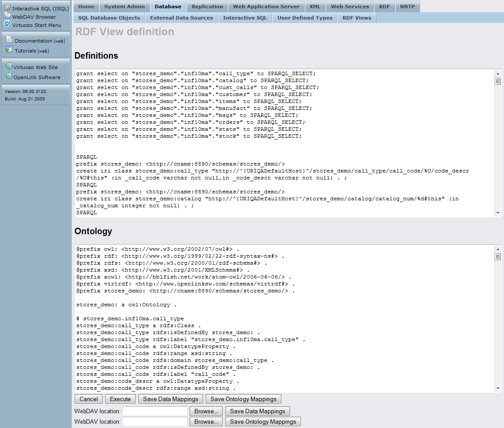504x428 pixels.
Task: Click the Cancel button
Action: tap(89, 399)
